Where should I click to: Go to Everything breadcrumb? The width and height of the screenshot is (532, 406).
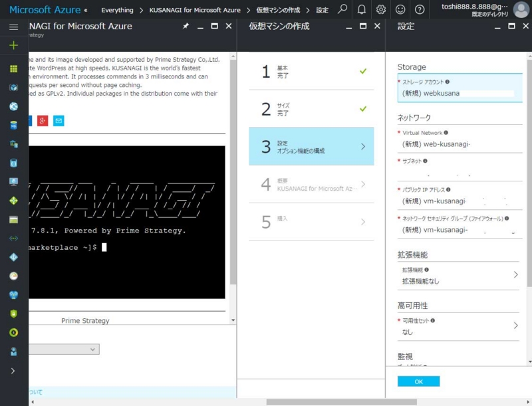(x=117, y=10)
